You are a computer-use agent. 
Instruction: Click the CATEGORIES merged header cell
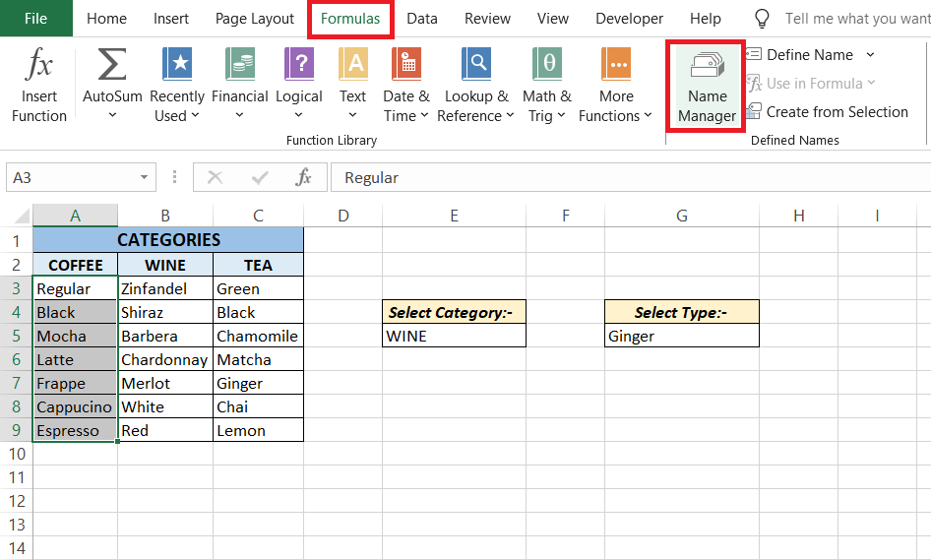[168, 239]
